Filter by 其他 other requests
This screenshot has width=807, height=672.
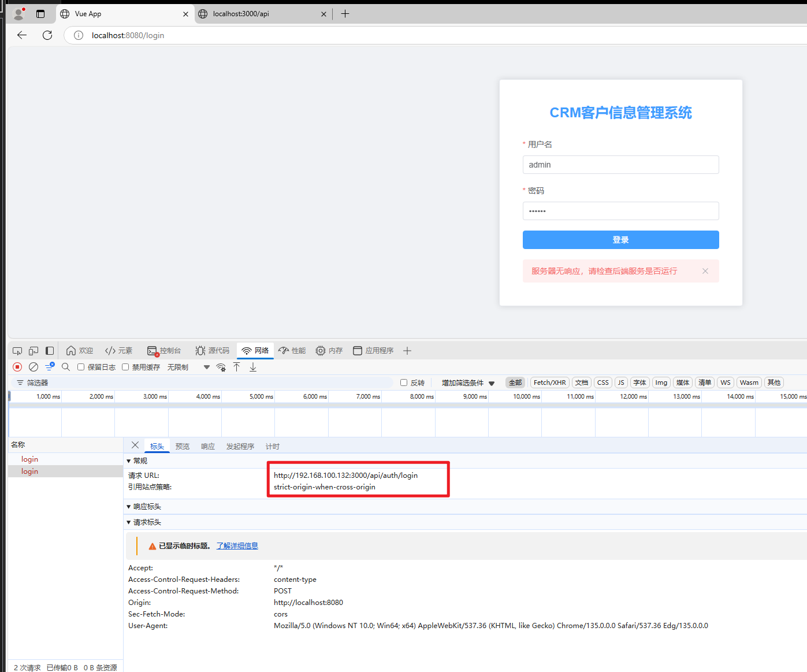(774, 383)
